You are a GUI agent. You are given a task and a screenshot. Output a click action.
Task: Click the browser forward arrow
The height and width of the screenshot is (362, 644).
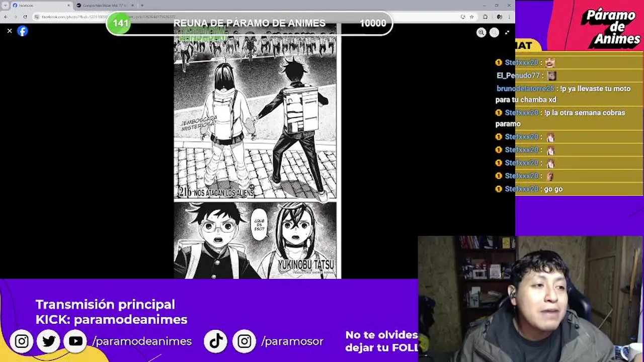tap(15, 17)
